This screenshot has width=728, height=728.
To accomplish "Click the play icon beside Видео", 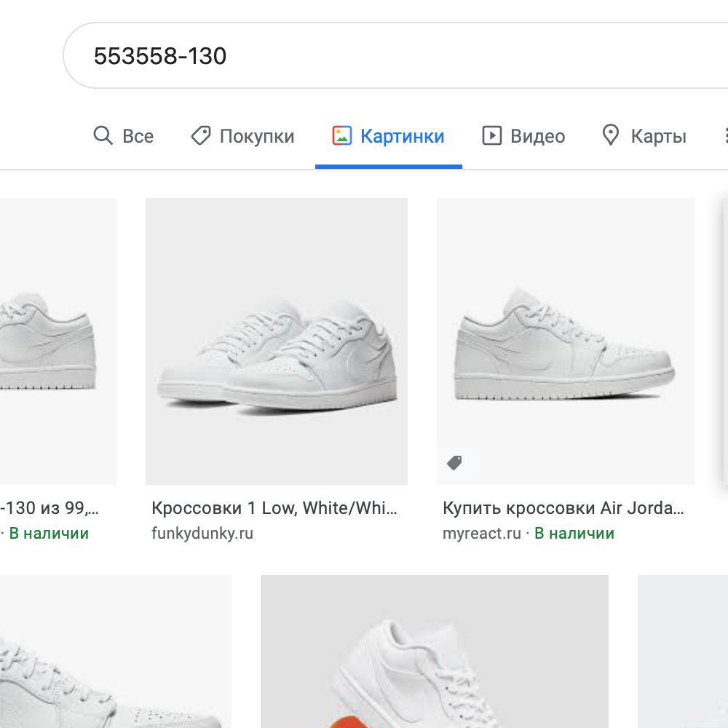I will pyautogui.click(x=492, y=136).
